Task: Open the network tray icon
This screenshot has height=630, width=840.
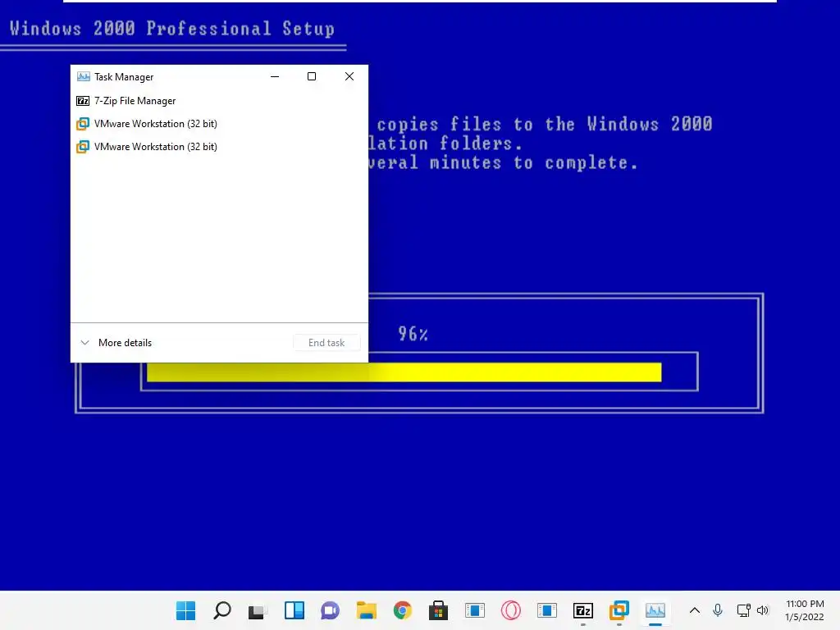Action: (743, 610)
